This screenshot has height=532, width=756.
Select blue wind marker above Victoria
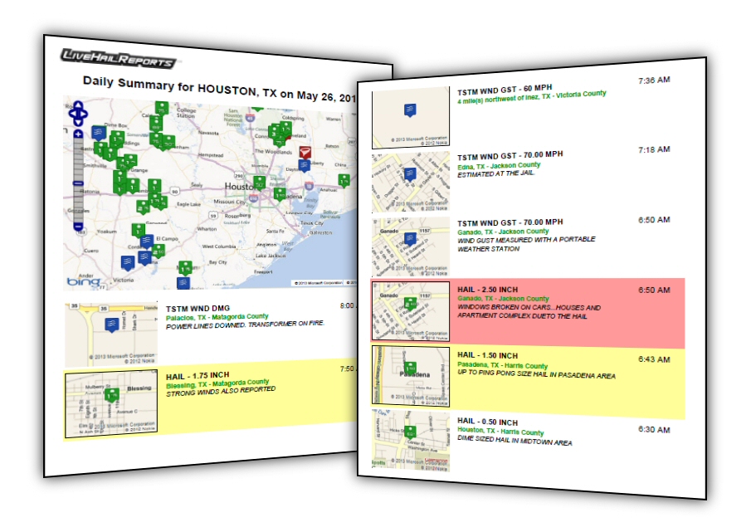coord(127,262)
